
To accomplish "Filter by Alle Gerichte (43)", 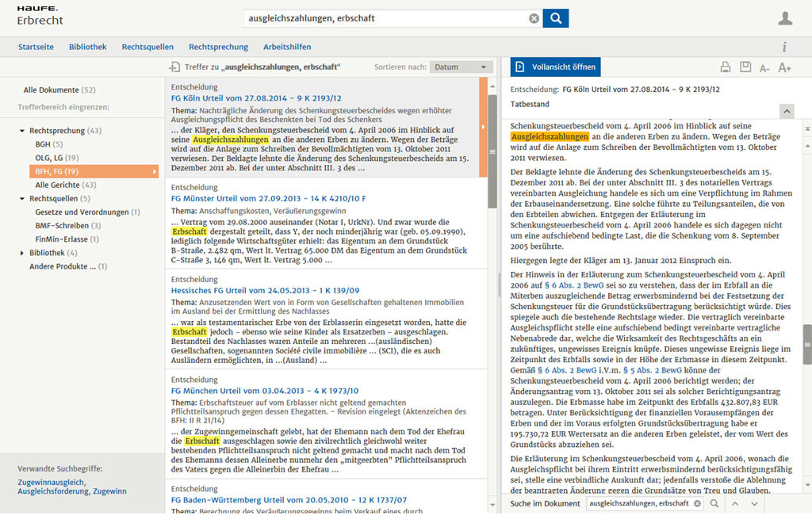I will pos(66,185).
